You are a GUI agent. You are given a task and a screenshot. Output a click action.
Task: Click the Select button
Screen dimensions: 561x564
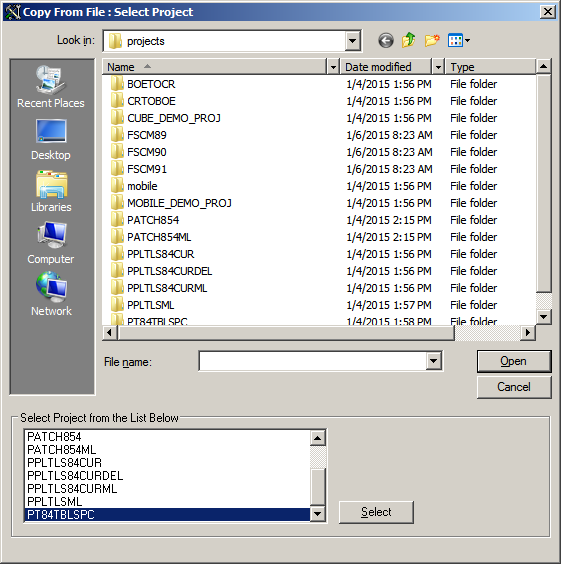[x=376, y=512]
